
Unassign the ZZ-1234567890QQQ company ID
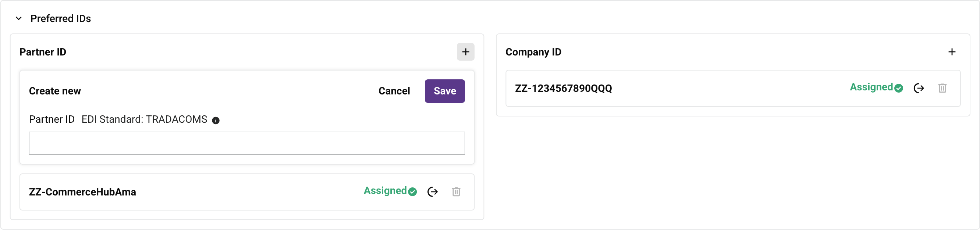coord(920,88)
